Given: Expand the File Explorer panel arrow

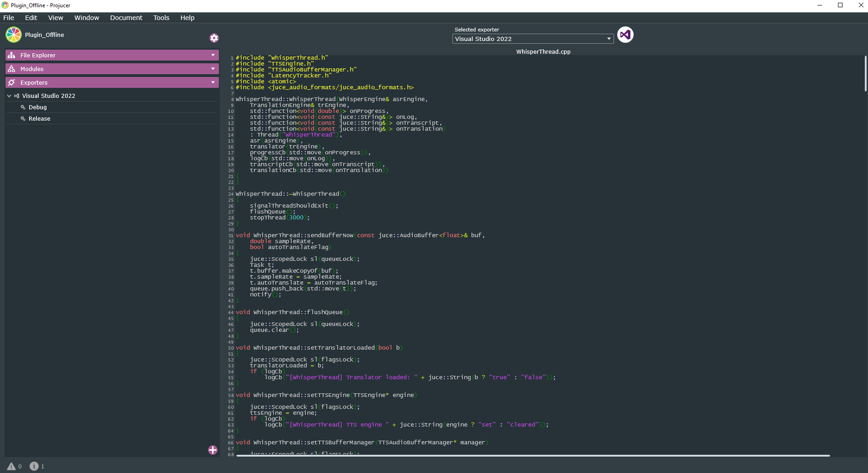Looking at the screenshot, I should coord(213,55).
